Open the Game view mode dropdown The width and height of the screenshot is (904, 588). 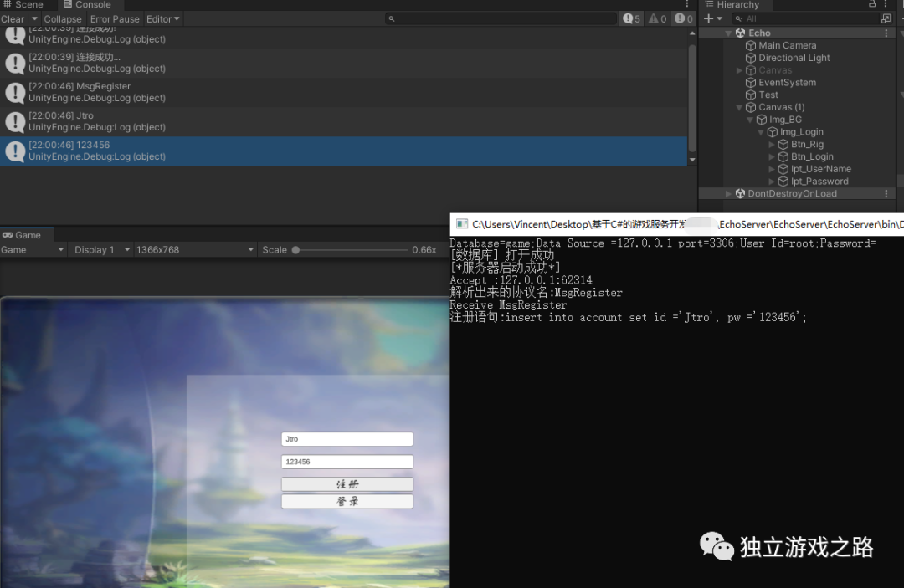33,250
